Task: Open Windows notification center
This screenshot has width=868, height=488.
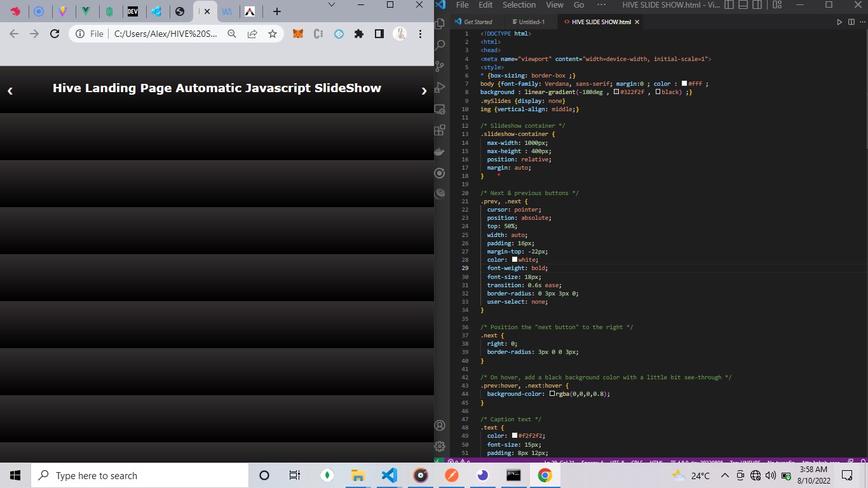Action: [847, 475]
